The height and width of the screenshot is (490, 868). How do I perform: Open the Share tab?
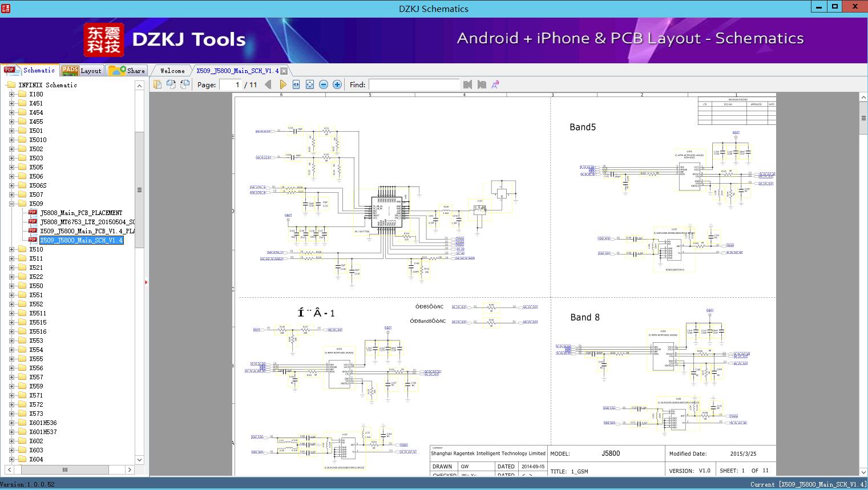[127, 71]
